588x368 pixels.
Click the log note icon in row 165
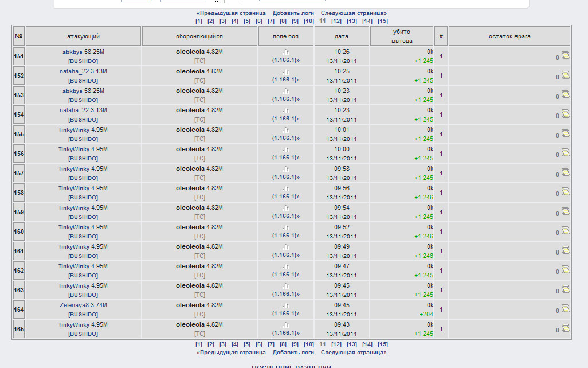pos(565,328)
